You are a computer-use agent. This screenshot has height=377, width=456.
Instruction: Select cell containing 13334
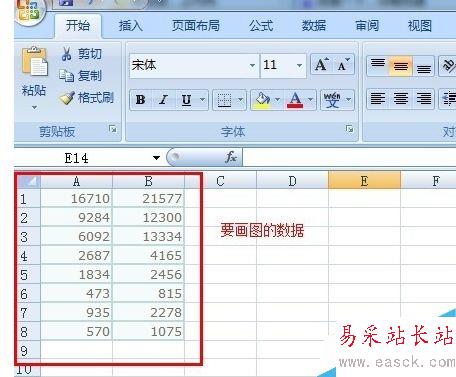click(x=149, y=237)
